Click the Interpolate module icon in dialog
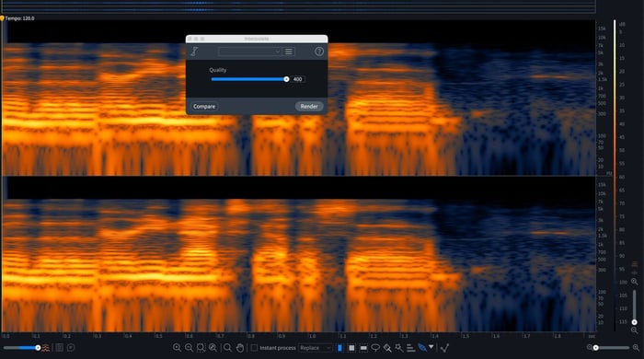Screen dimensions: 644x359 pyautogui.click(x=194, y=52)
